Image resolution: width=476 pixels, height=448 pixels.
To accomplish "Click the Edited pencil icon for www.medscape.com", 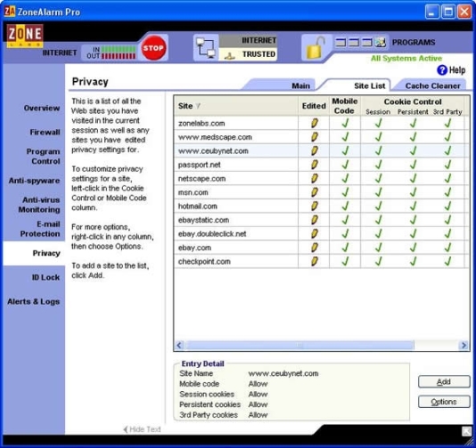I will (314, 137).
